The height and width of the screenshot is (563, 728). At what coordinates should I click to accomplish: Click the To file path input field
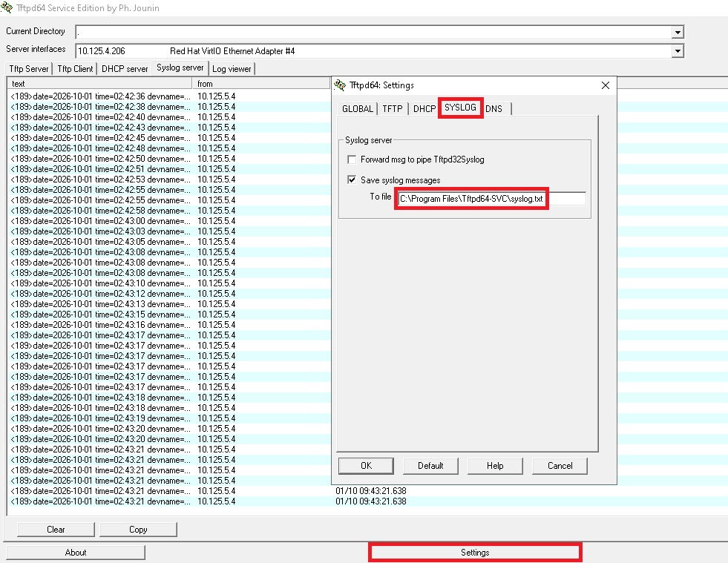point(492,199)
